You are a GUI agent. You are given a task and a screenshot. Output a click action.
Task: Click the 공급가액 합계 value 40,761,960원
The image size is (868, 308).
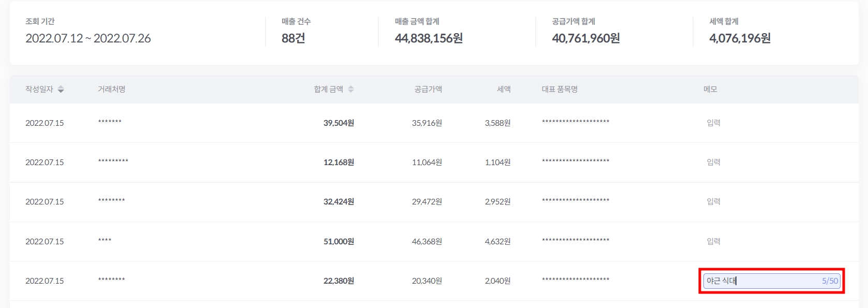[x=585, y=38]
